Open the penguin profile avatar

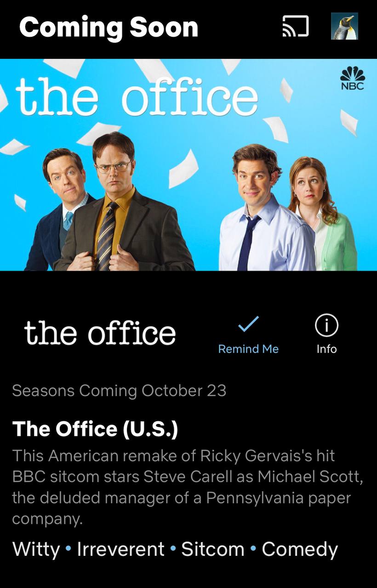coord(344,26)
